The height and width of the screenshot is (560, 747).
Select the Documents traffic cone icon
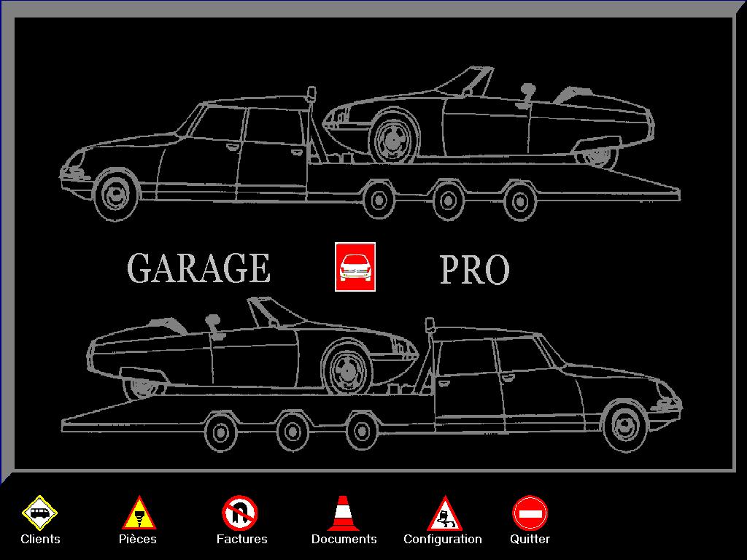click(343, 513)
